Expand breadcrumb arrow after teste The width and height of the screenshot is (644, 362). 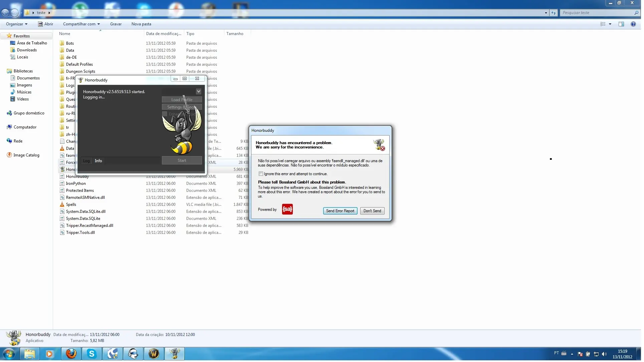[49, 13]
